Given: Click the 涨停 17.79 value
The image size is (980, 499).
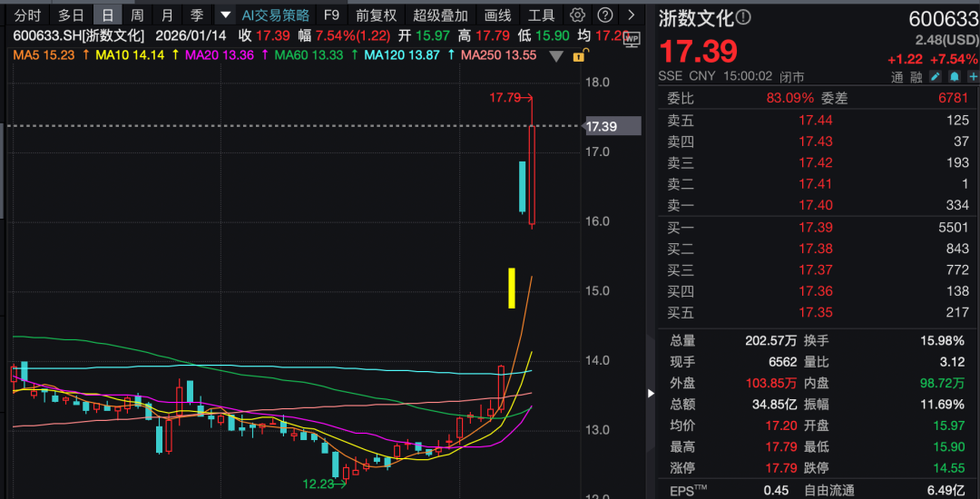Looking at the screenshot, I should click(783, 468).
